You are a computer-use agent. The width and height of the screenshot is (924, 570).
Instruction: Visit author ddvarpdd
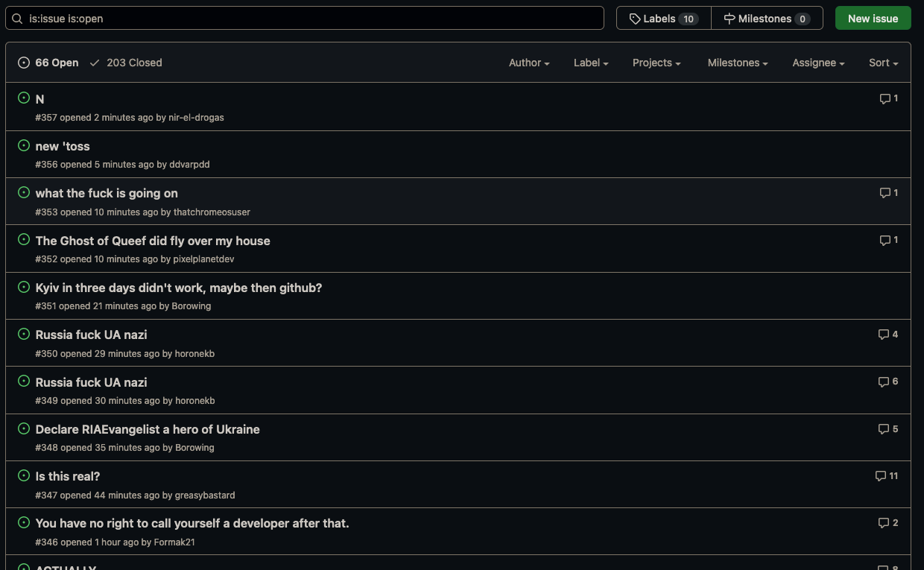[189, 164]
